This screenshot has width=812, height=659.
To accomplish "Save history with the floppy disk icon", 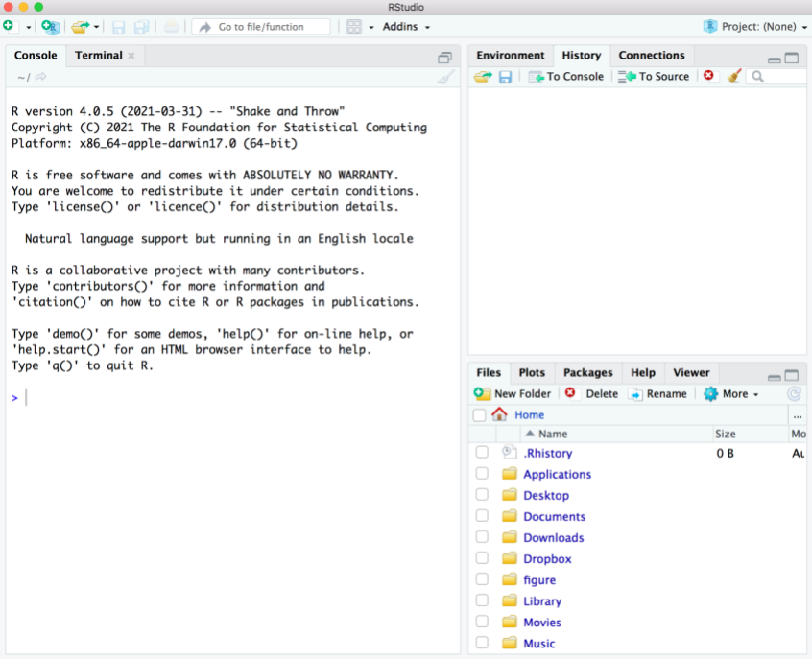I will coord(505,77).
